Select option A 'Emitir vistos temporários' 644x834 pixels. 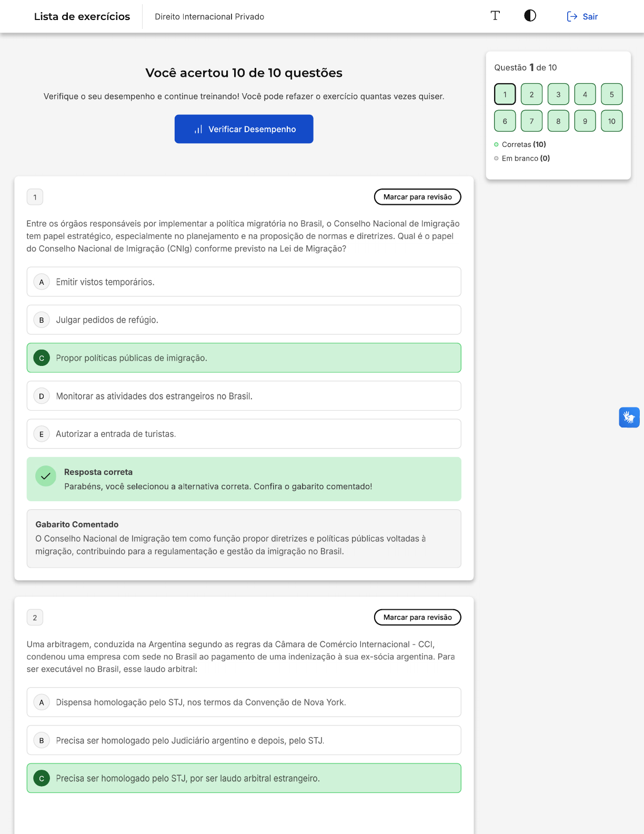tap(244, 282)
